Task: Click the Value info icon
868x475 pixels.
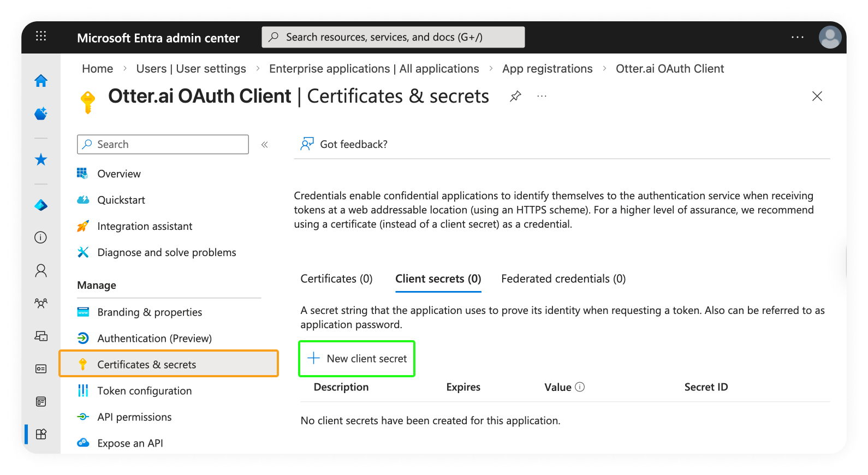Action: 580,387
